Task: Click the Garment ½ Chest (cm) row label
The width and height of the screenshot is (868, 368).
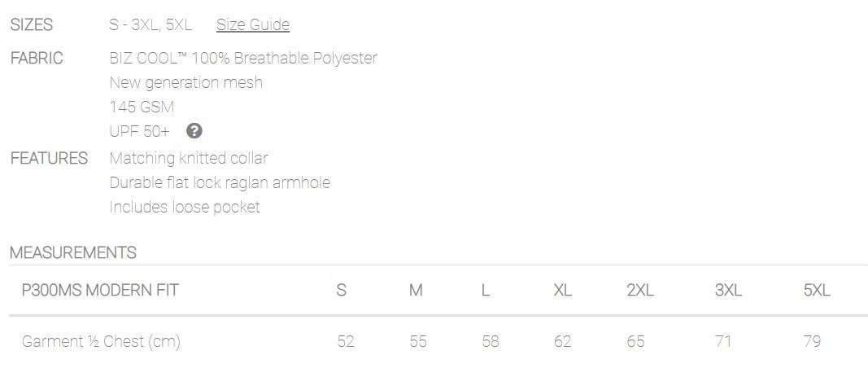Action: point(102,341)
